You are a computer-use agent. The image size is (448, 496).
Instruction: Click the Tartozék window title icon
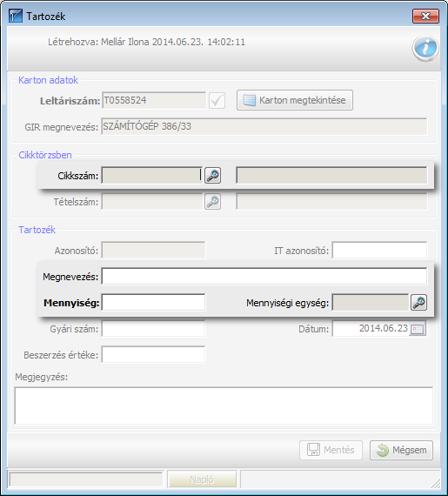point(16,16)
